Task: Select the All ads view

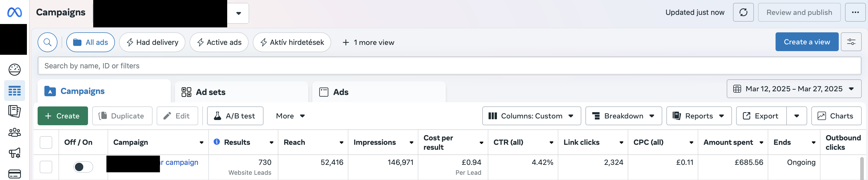Action: (91, 43)
